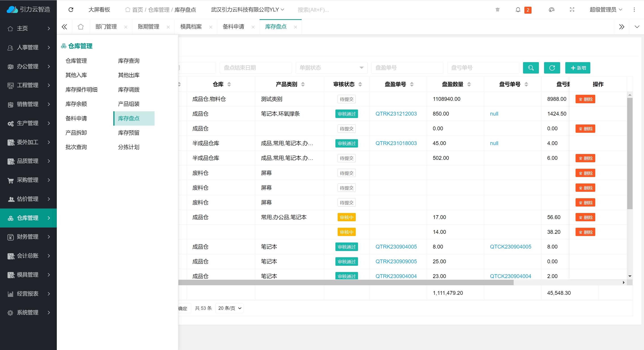Screen dimensions: 644x350
Task: Sort by 产品类别 column arrows
Action: 303,84
